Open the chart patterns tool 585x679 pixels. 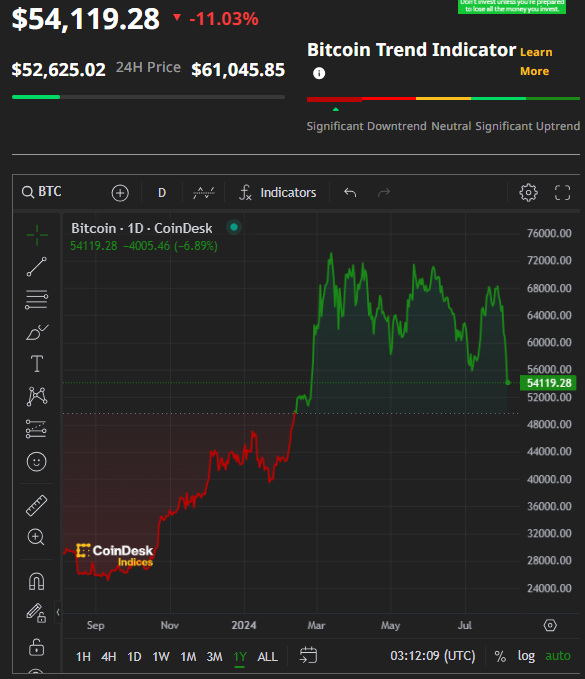pyautogui.click(x=37, y=396)
